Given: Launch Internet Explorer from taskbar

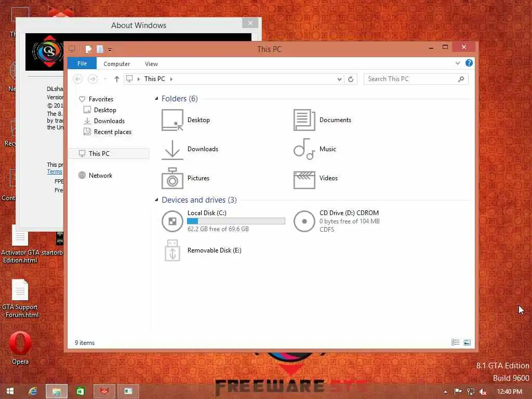Looking at the screenshot, I should pyautogui.click(x=33, y=391).
